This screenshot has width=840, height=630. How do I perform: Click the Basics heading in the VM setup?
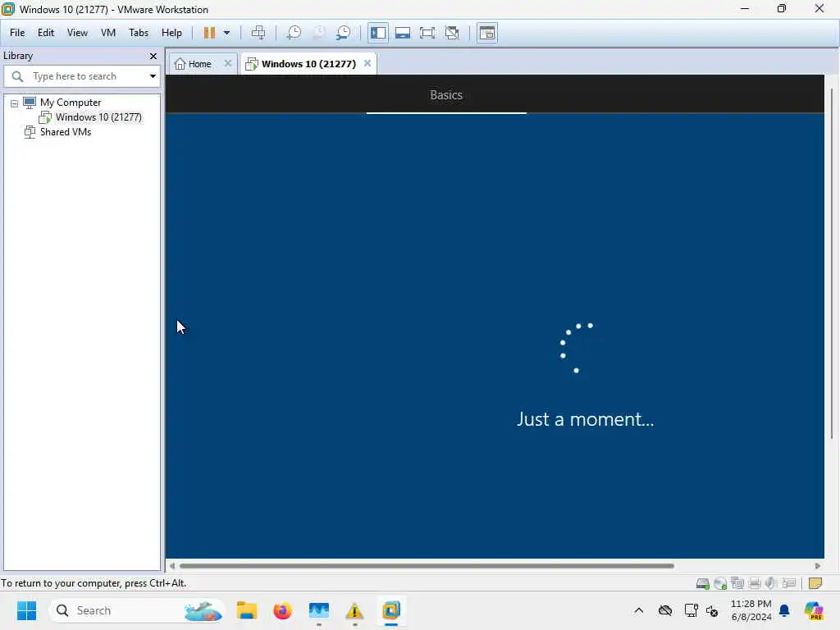446,95
